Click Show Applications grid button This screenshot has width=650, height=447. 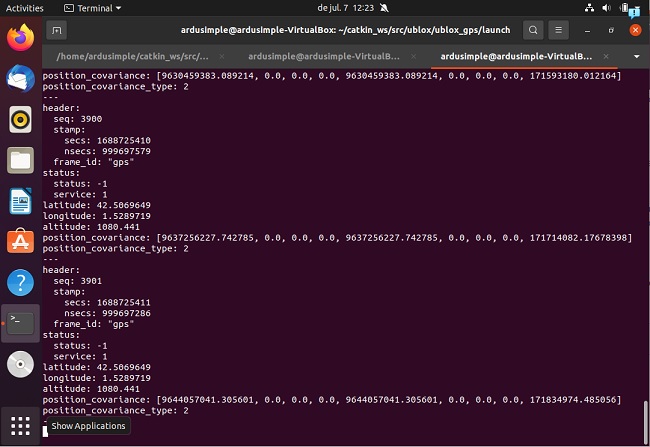click(x=20, y=424)
